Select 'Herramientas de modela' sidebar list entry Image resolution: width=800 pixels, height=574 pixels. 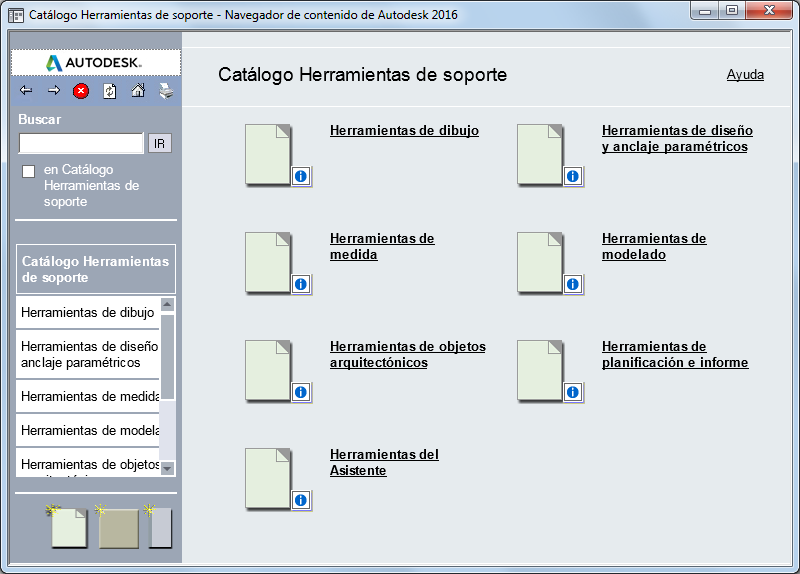88,431
